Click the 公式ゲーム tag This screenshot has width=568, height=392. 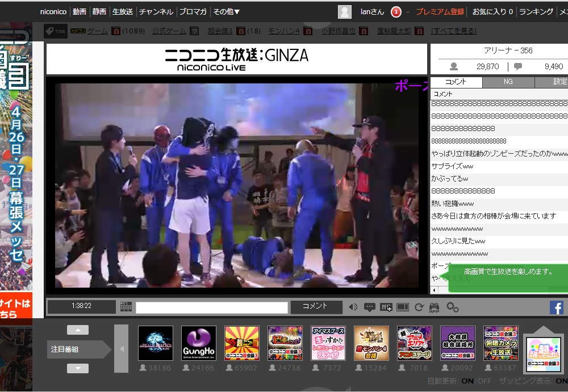coord(169,31)
